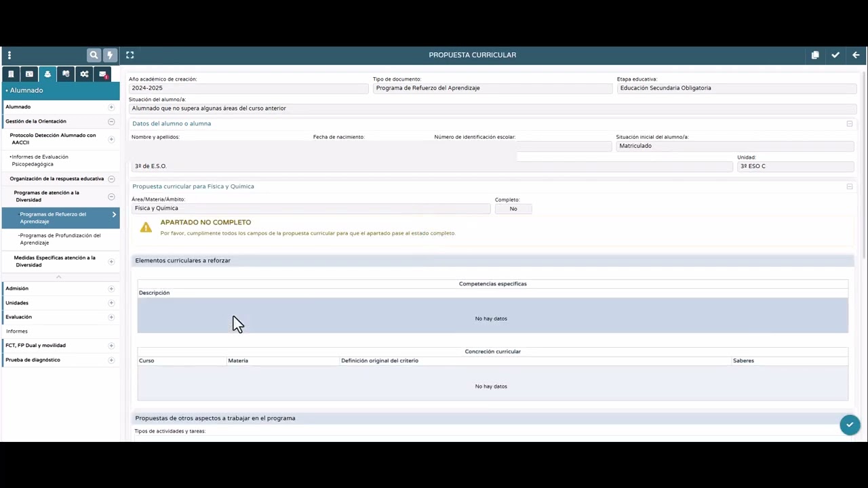Screen dimensions: 868x488
Task: Expand the Unidades sidebar section
Action: point(111,303)
